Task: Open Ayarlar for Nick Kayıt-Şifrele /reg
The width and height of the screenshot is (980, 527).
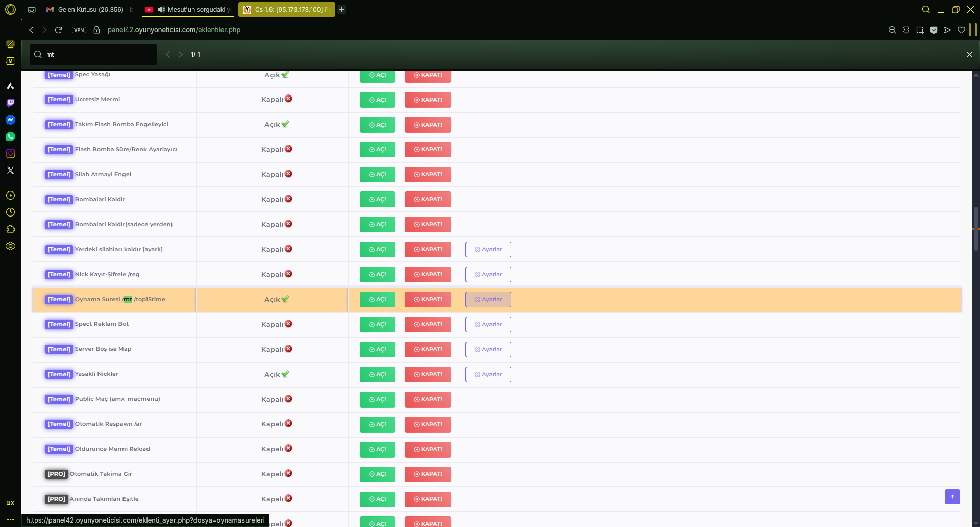Action: click(x=488, y=274)
